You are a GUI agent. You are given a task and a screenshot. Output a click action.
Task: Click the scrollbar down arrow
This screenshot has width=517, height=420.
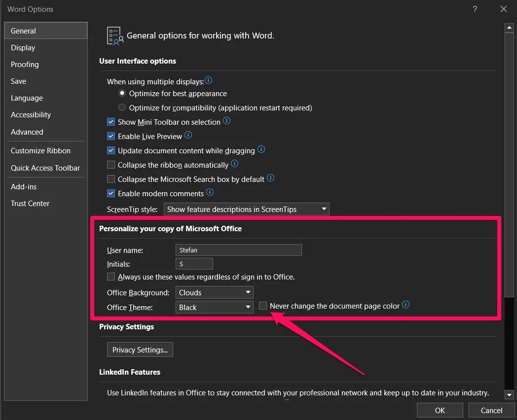[x=510, y=394]
